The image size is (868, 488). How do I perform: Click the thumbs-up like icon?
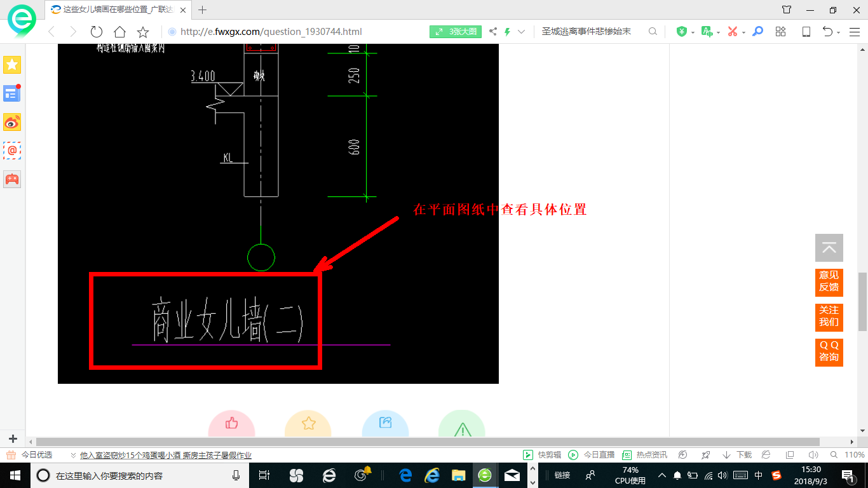[231, 424]
